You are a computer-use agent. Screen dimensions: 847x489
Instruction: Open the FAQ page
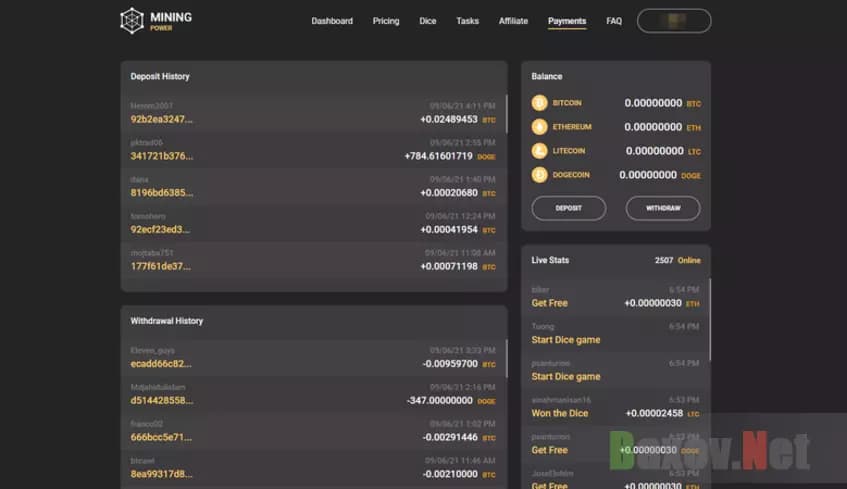pyautogui.click(x=614, y=21)
